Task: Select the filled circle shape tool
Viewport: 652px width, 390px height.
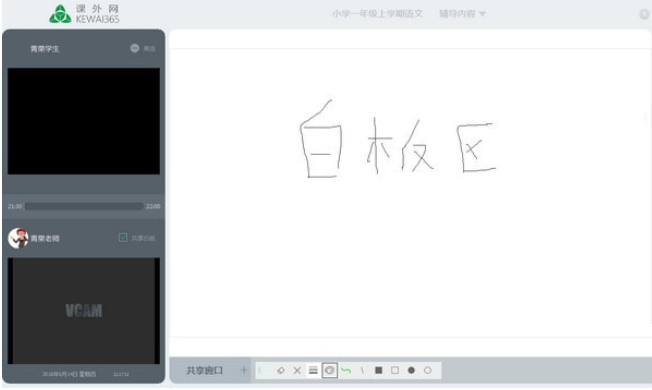Action: point(411,370)
